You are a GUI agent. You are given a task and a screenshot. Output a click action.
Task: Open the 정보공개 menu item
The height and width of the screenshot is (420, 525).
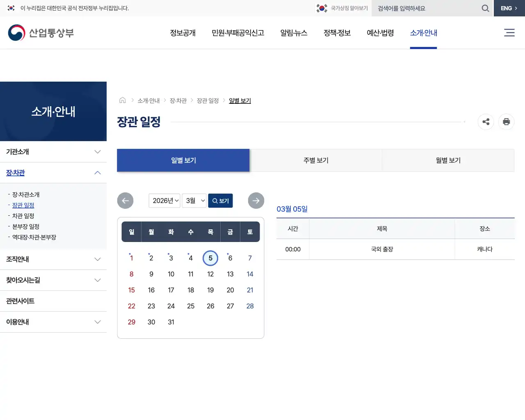[x=183, y=33]
